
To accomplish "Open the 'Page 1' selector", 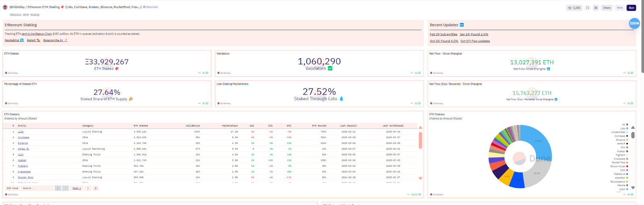I will coord(76,188).
